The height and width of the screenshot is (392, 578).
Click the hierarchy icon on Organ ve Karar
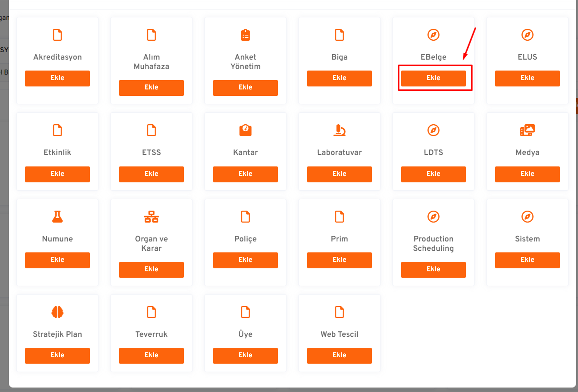(151, 217)
